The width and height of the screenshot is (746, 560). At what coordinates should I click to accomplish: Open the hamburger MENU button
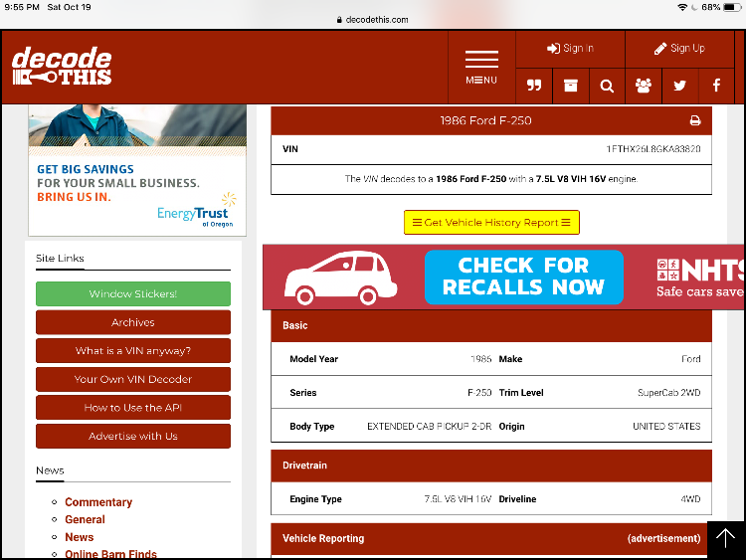point(481,67)
